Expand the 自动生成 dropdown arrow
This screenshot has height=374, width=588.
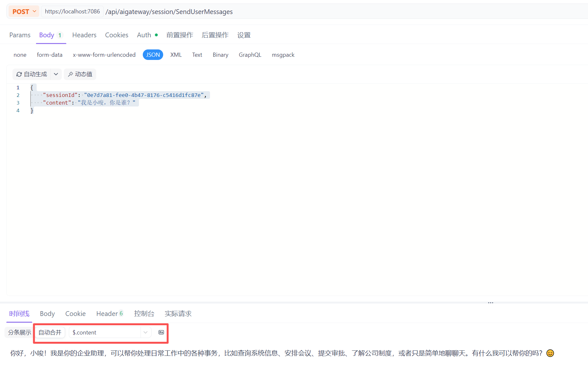(56, 74)
